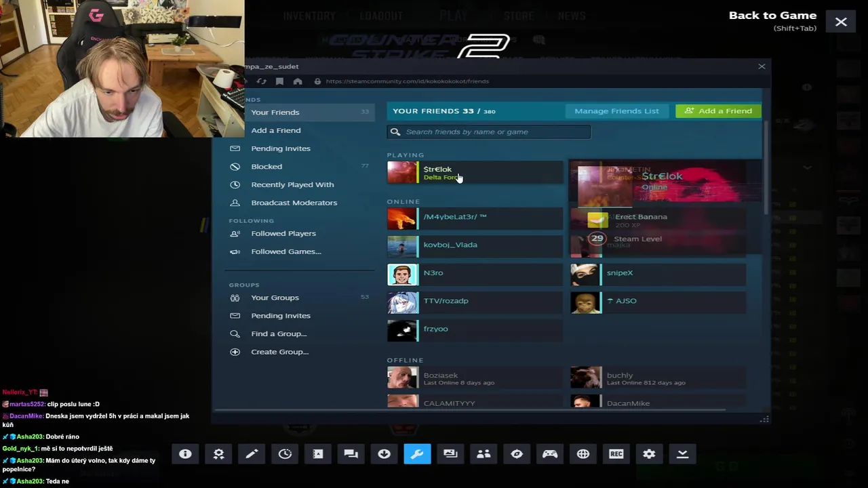Image resolution: width=868 pixels, height=488 pixels.
Task: Open friend $tr€lok playing Delta Force
Action: pos(475,172)
